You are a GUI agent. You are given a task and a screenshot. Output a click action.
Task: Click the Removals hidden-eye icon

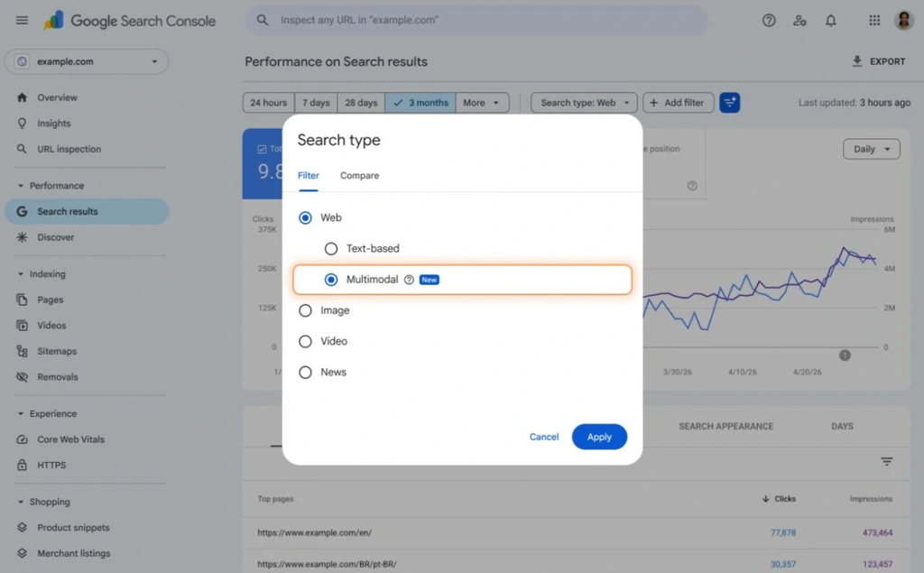[x=22, y=376]
